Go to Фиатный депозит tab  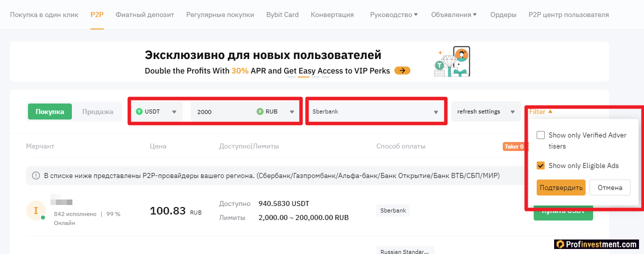(x=145, y=14)
